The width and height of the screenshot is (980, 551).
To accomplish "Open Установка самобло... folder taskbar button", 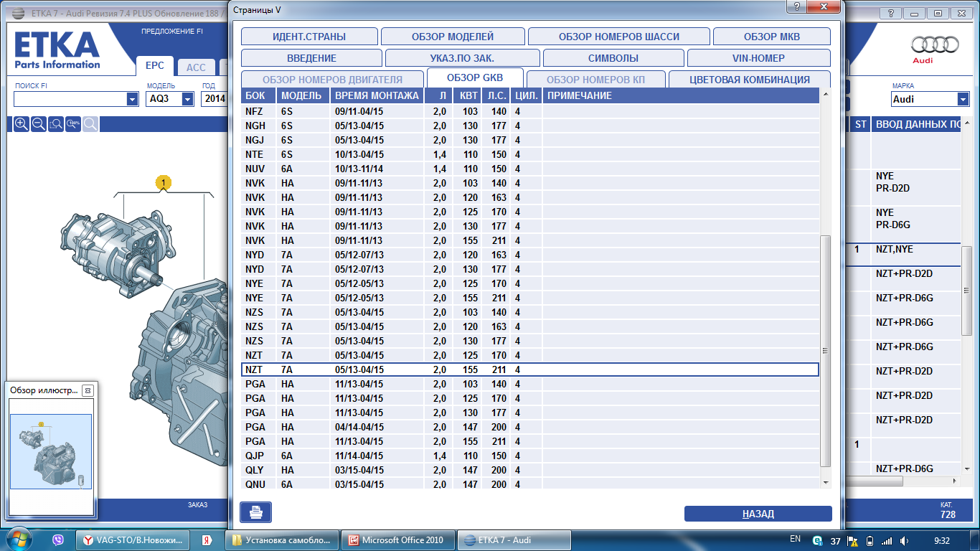I will (x=282, y=540).
